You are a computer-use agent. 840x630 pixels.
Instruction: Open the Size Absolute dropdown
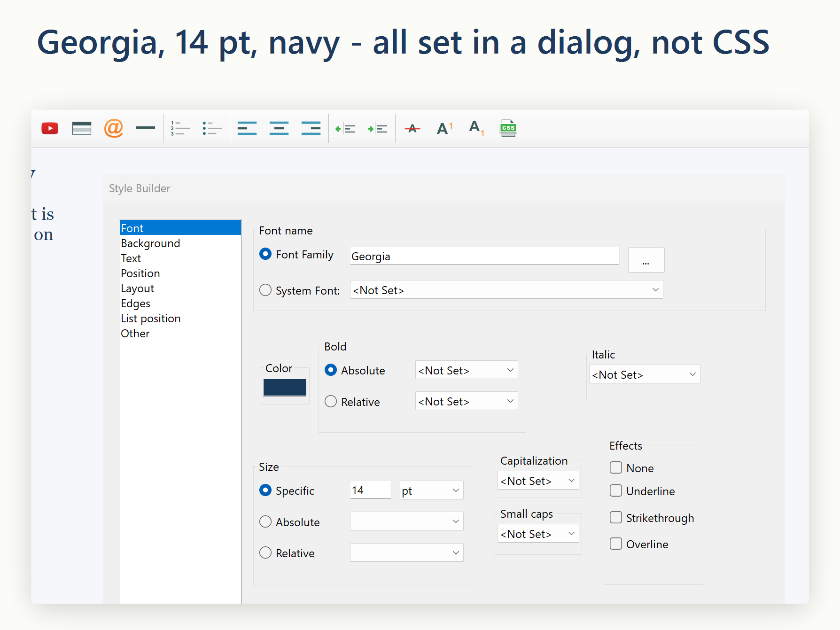pos(407,521)
